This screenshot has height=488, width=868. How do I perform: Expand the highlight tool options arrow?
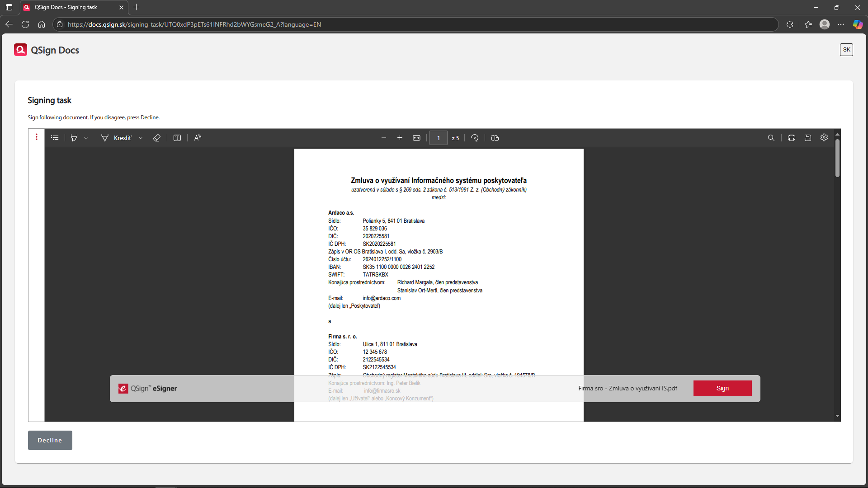coord(86,138)
